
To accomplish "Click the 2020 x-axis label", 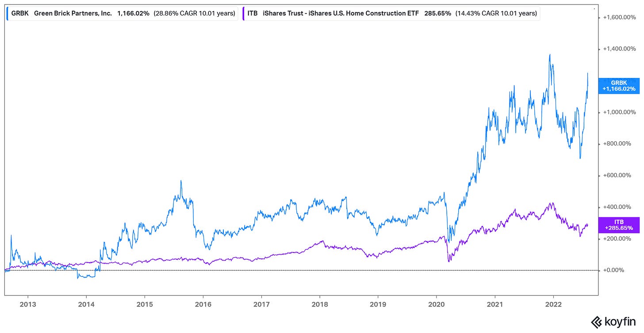I will (436, 305).
